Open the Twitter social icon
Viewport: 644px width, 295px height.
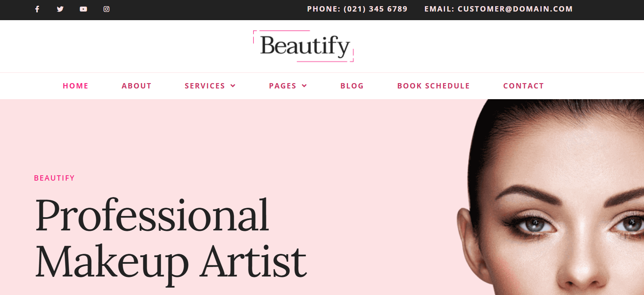coord(60,9)
